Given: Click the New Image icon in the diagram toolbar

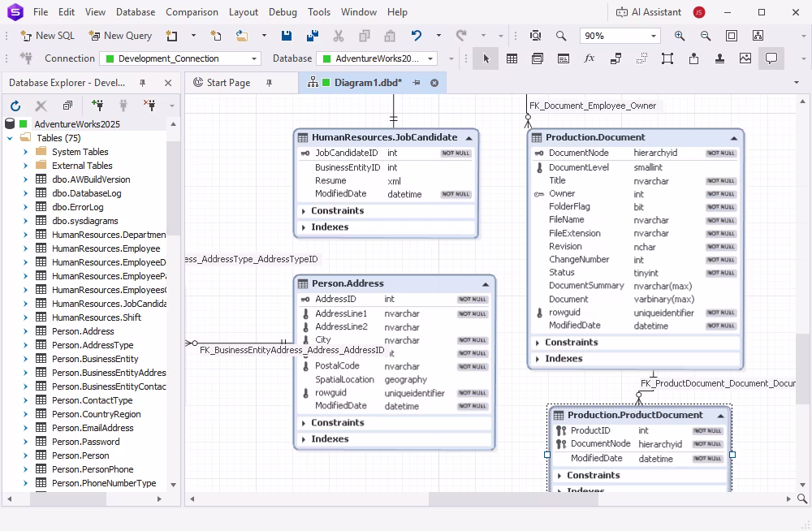Looking at the screenshot, I should point(745,58).
